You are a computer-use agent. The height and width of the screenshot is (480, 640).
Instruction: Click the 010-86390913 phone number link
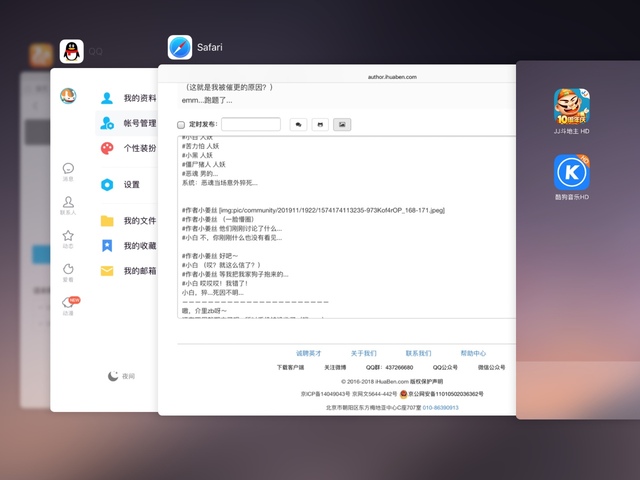tap(440, 408)
